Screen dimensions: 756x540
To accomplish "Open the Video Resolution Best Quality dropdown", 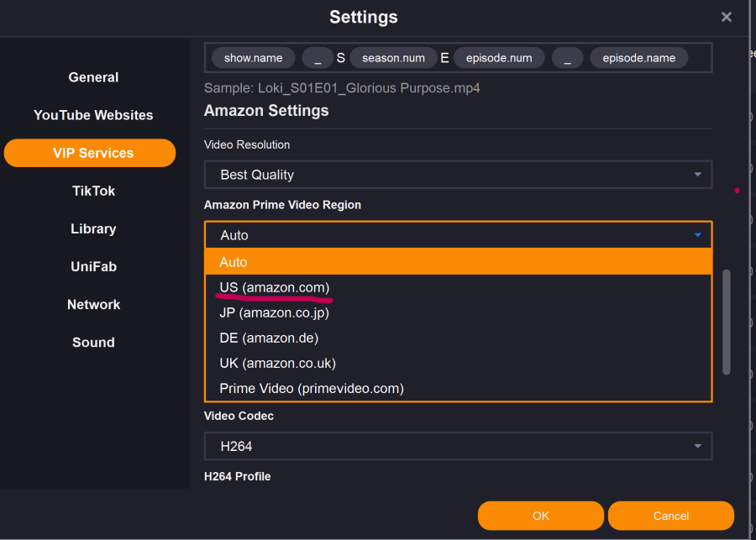I will 458,175.
